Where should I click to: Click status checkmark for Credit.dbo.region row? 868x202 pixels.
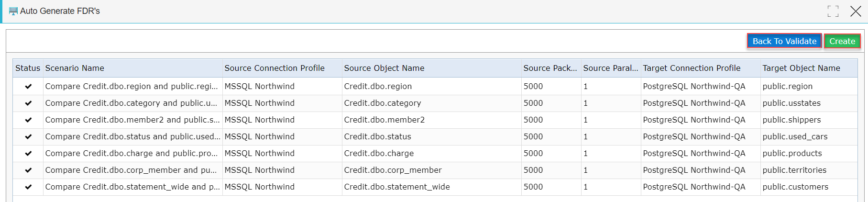[x=28, y=86]
